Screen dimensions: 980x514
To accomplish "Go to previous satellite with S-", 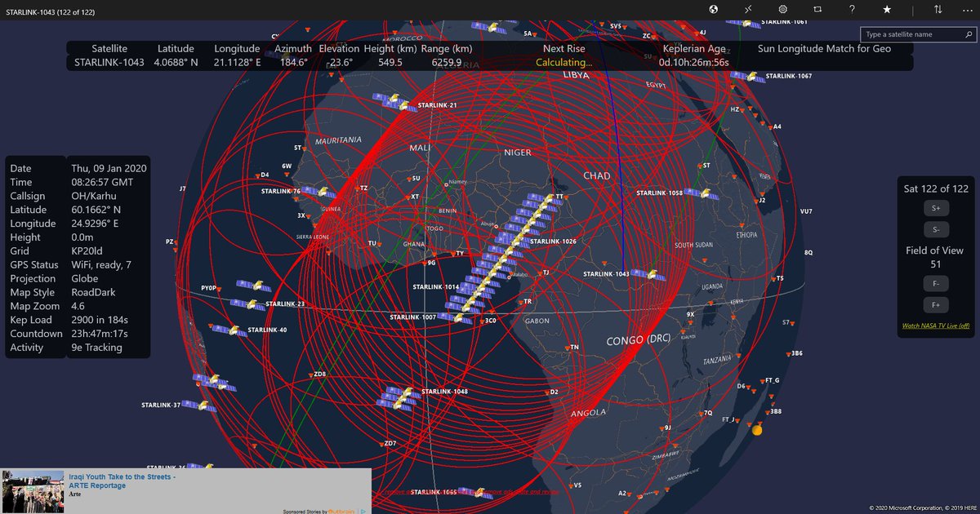I will [936, 229].
